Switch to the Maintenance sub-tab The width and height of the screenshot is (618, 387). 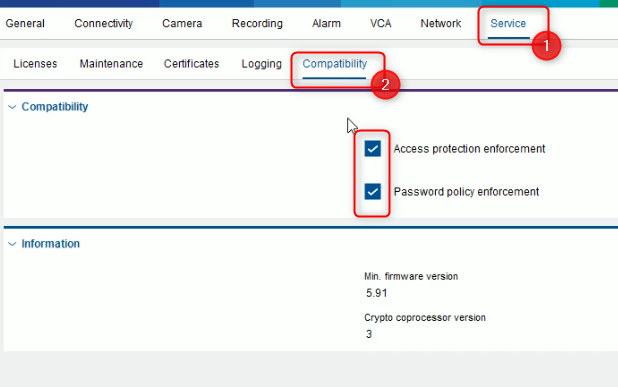[x=111, y=64]
